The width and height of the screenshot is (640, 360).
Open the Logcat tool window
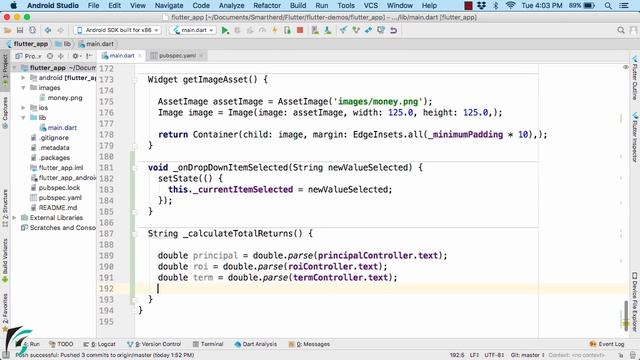[x=100, y=344]
